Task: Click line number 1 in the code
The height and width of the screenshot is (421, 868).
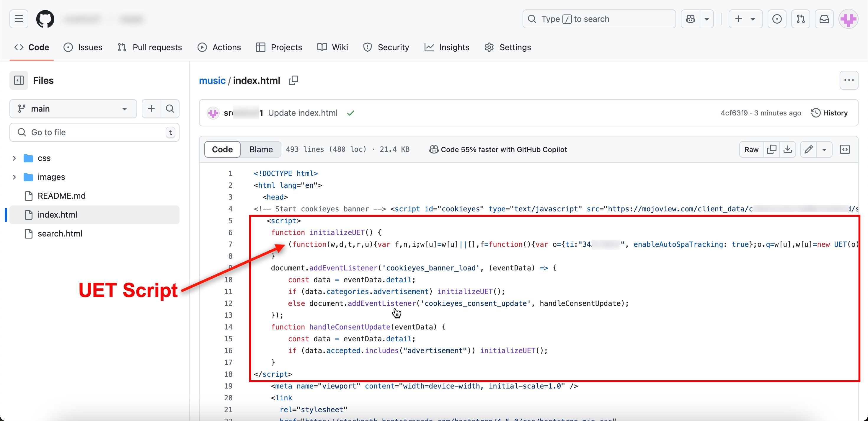Action: click(230, 173)
